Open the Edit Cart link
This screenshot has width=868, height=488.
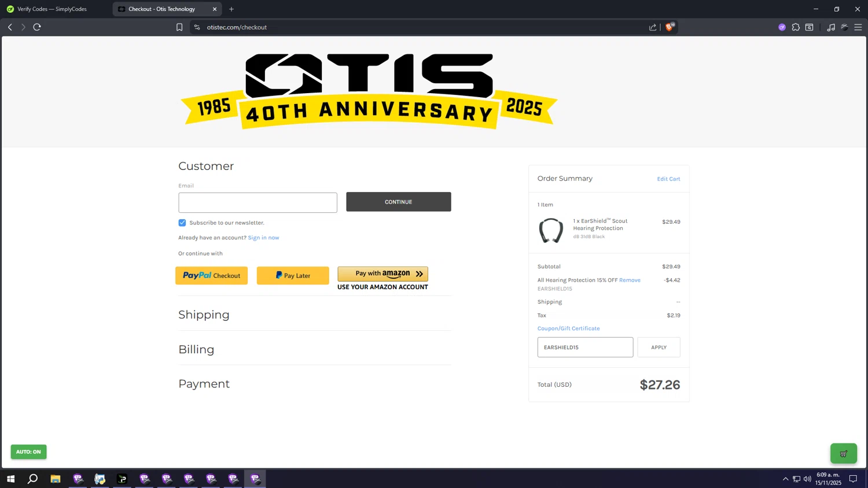click(x=668, y=179)
